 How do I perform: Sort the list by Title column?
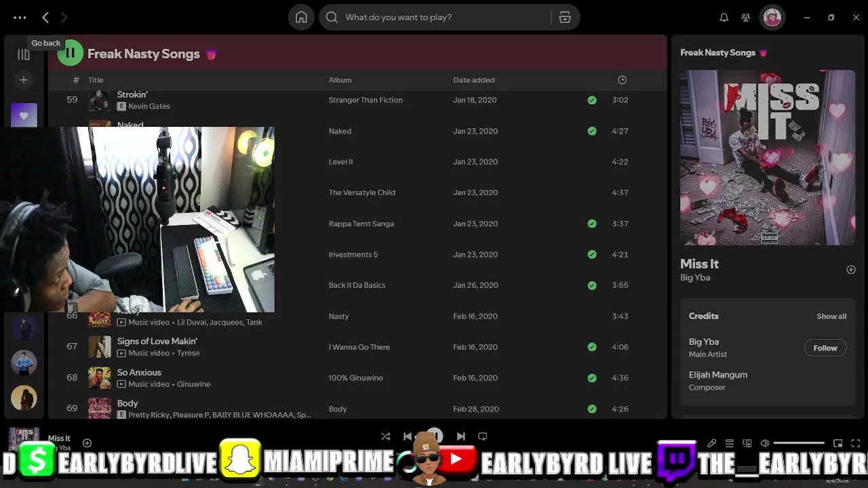pyautogui.click(x=96, y=80)
